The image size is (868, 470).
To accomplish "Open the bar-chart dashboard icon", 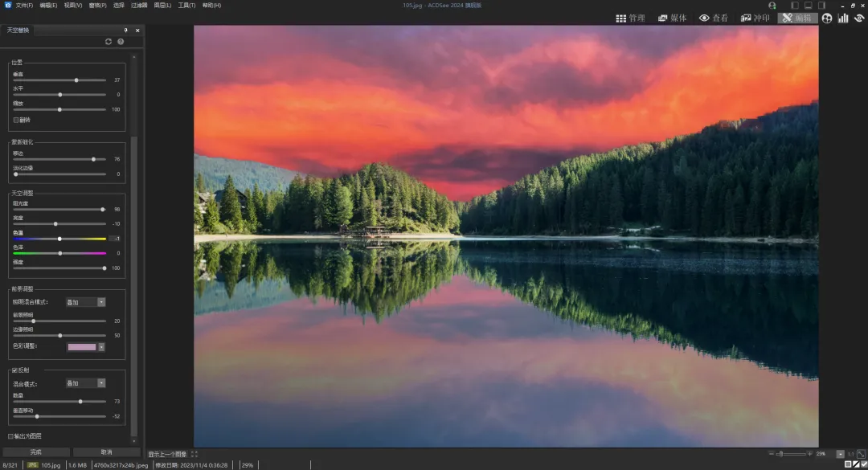I will [843, 18].
